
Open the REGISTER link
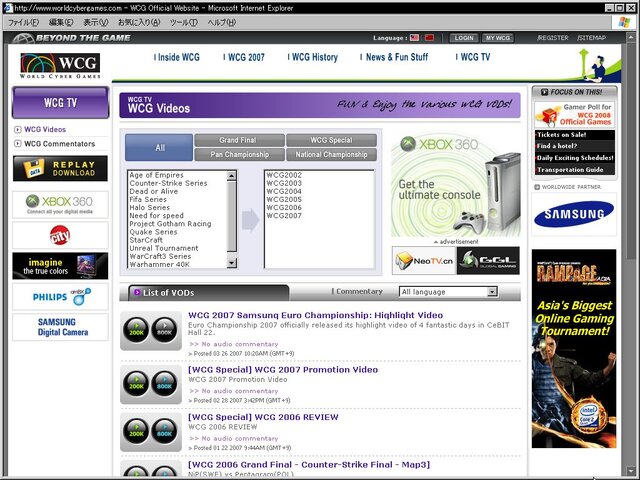[553, 38]
